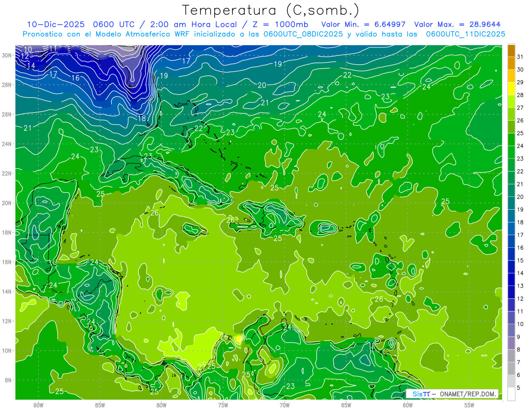The width and height of the screenshot is (532, 411).
Task: Click the "55W" longitude axis label
Action: pos(469,405)
